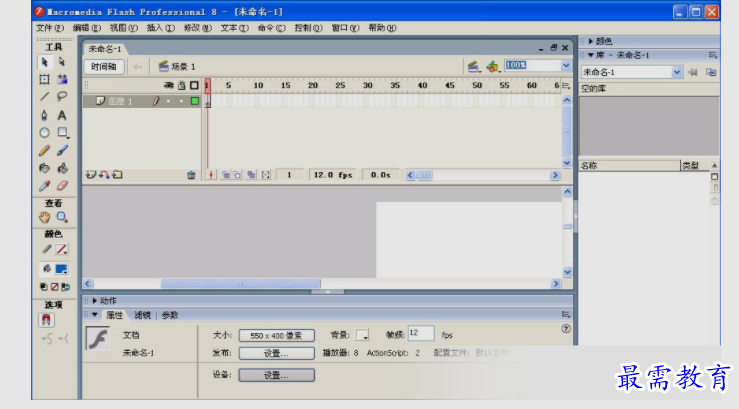
Task: Click frame 1 keyframe on timeline
Action: point(208,101)
